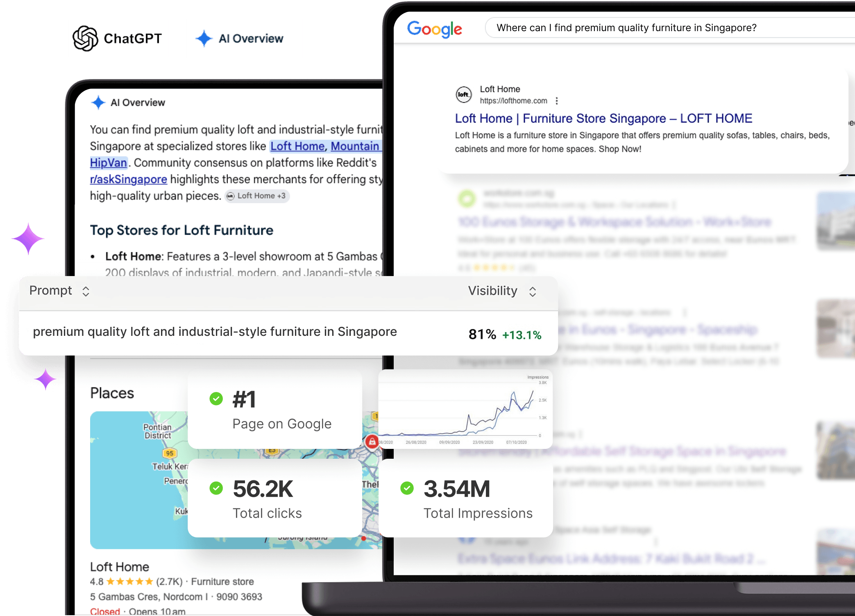Click the https://lofthome.com URL text

tap(513, 101)
